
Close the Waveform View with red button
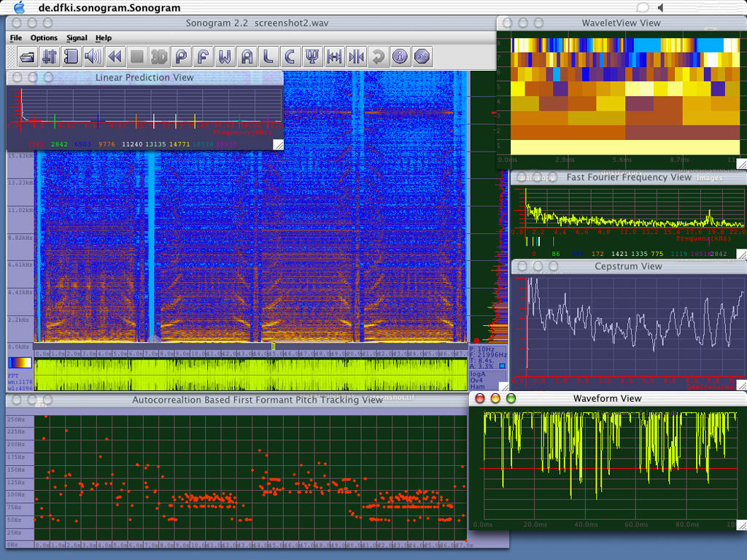click(x=480, y=398)
